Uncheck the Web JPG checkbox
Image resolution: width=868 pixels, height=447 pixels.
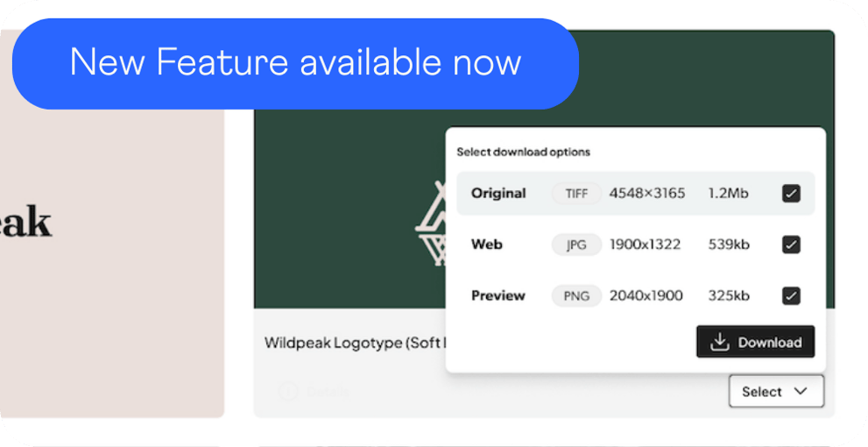[x=791, y=245]
